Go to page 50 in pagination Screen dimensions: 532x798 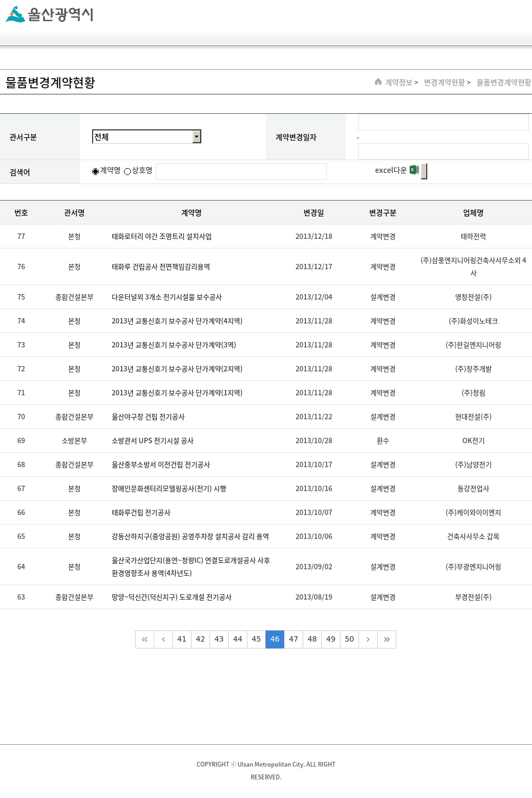350,639
